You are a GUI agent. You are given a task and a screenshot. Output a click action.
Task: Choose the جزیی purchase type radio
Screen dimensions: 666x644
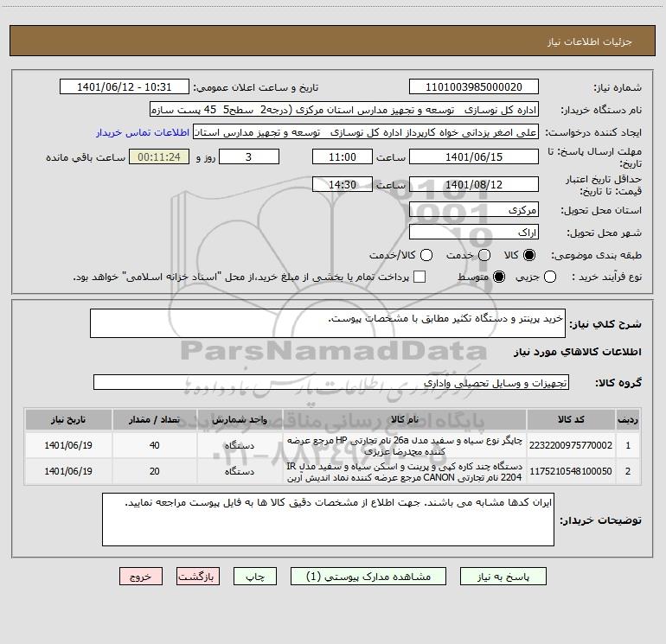click(550, 277)
